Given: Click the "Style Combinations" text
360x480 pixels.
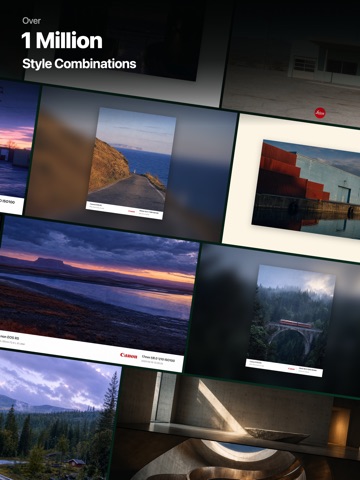Looking at the screenshot, I should 79,64.
